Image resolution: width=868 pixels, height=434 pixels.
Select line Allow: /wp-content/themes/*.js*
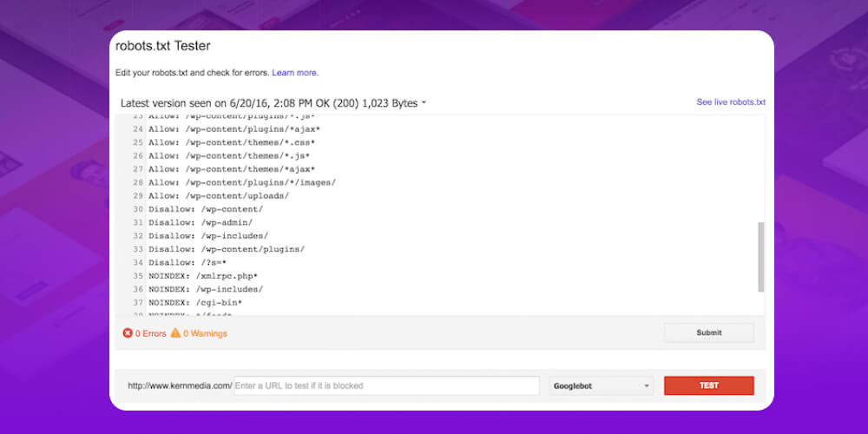pyautogui.click(x=229, y=156)
